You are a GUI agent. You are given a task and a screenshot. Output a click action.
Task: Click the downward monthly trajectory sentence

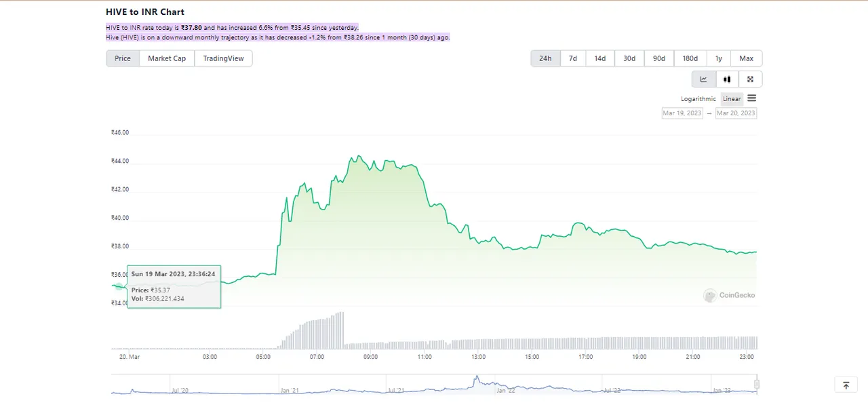pos(278,37)
